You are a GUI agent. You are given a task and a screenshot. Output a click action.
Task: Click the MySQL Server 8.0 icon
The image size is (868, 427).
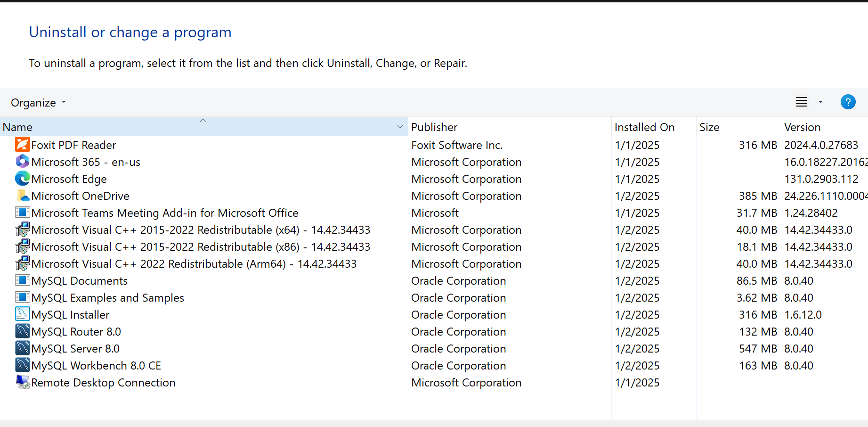tap(23, 348)
